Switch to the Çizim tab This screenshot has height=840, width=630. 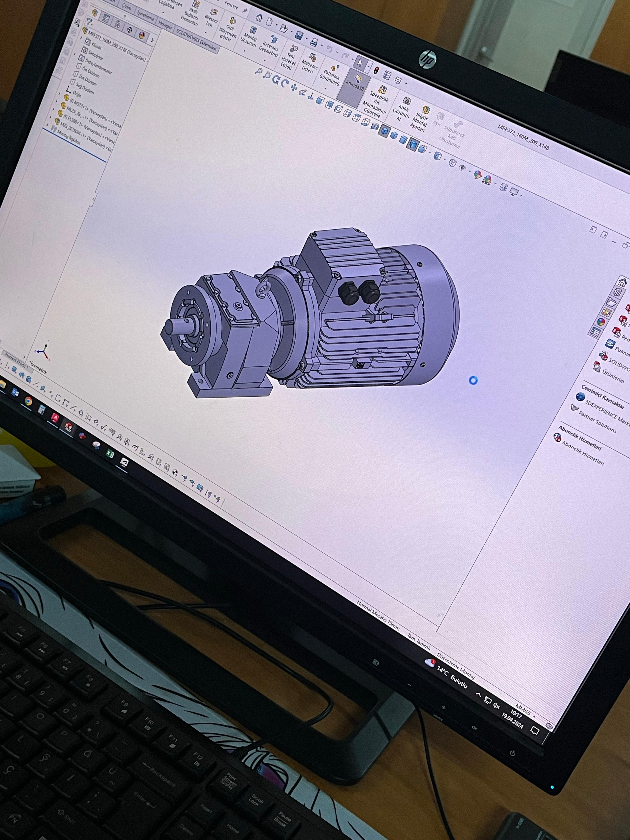126,8
